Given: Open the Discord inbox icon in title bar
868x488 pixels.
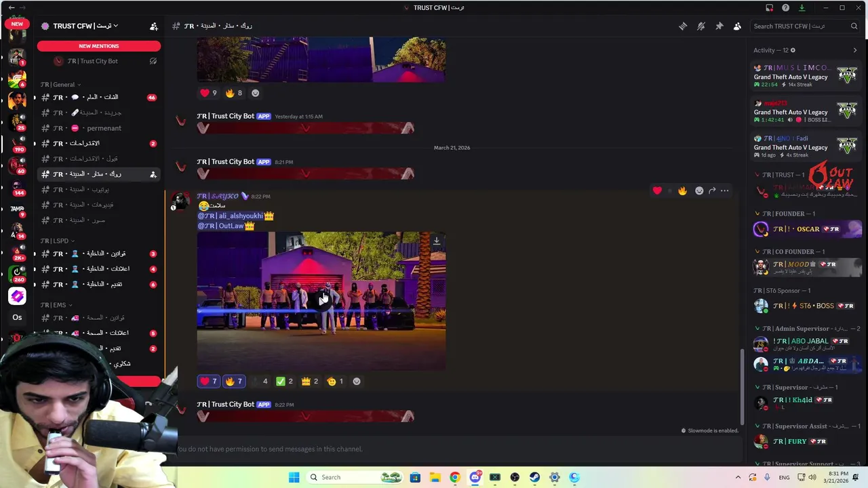Looking at the screenshot, I should [769, 7].
